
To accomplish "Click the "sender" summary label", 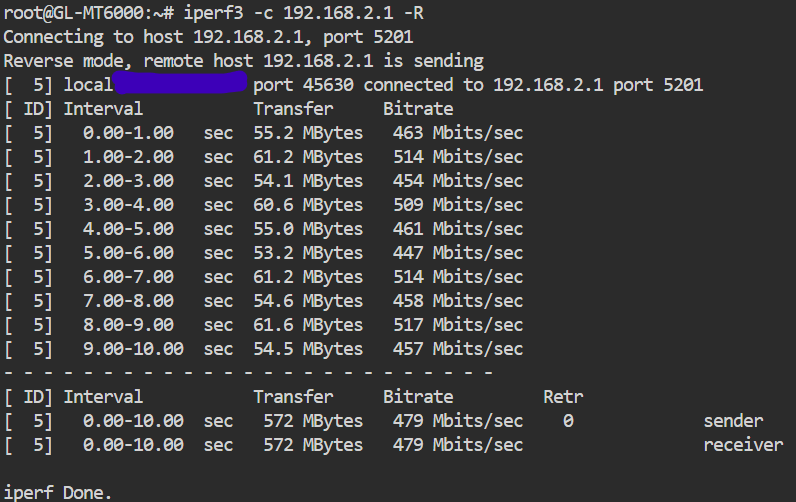I will tap(733, 421).
